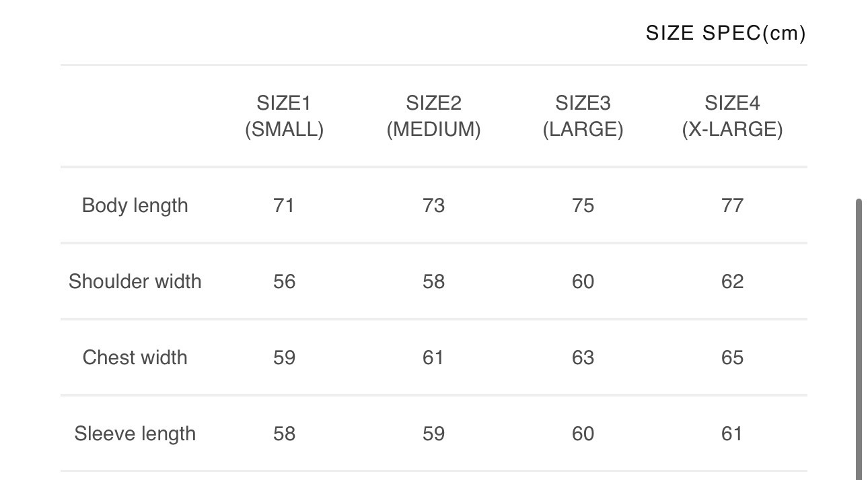Click the Shoulder width row label
This screenshot has height=480, width=868.
click(x=135, y=281)
